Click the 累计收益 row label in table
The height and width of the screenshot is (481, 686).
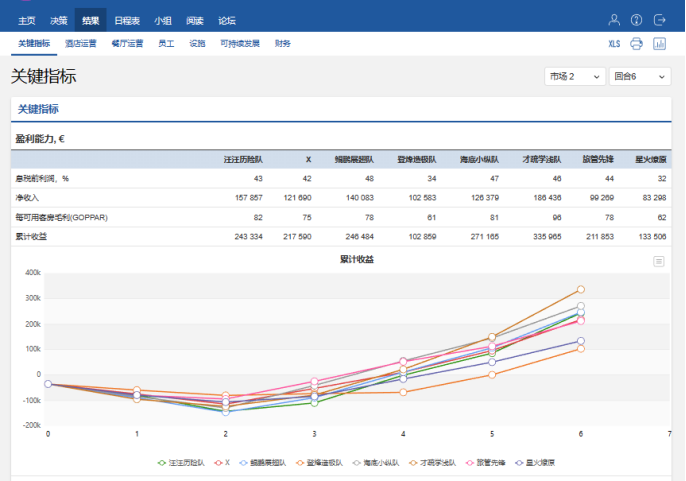[31, 236]
